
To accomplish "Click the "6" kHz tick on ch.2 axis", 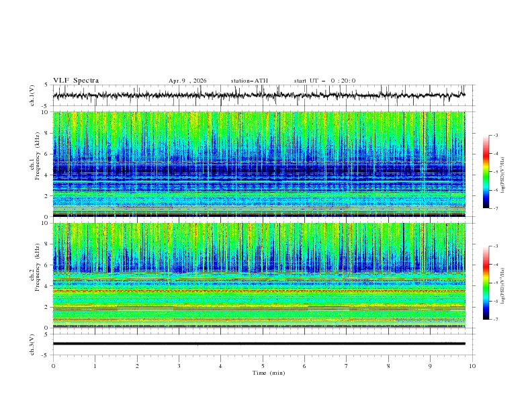I will [x=47, y=265].
